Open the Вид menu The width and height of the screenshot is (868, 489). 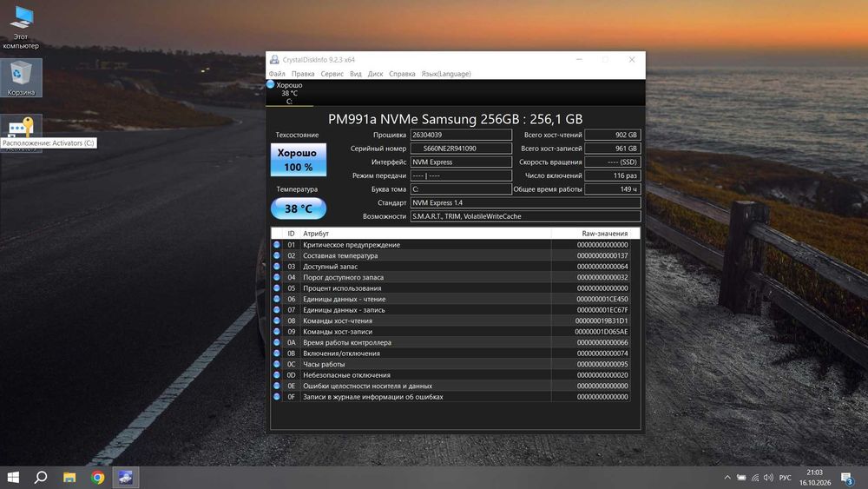click(x=355, y=74)
